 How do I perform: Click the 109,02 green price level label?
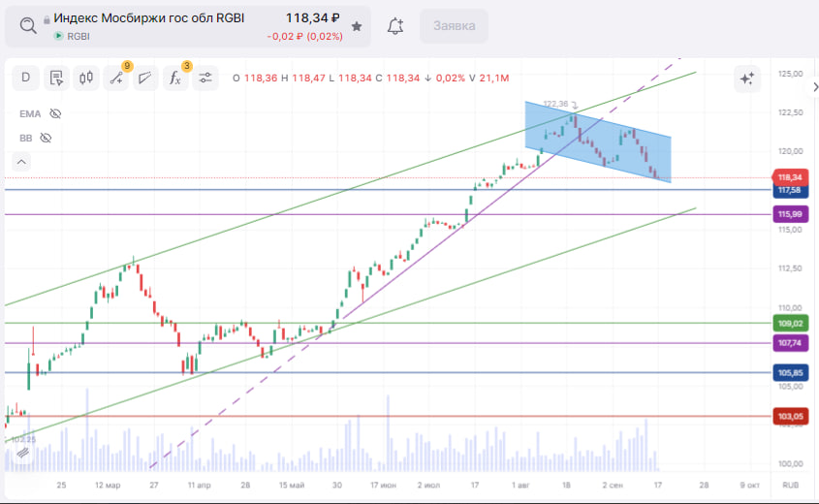pyautogui.click(x=790, y=323)
